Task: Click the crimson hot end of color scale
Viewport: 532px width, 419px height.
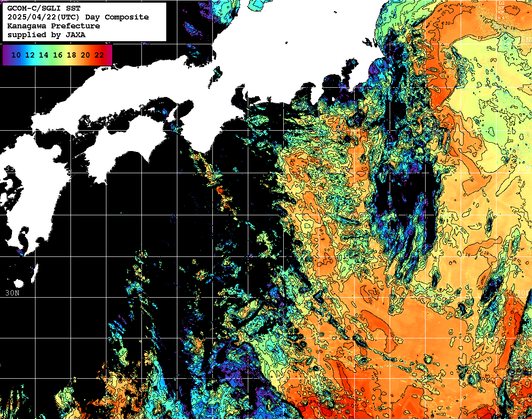Action: [109, 55]
